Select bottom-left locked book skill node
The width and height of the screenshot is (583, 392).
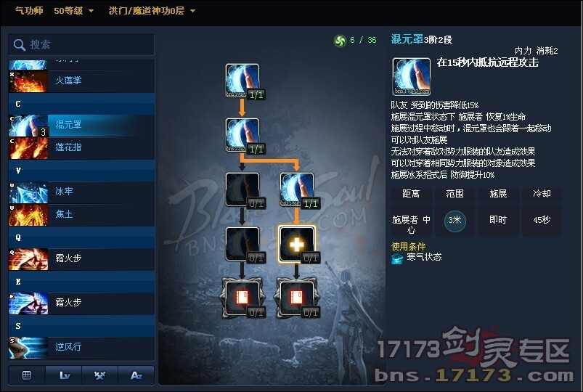click(x=242, y=298)
